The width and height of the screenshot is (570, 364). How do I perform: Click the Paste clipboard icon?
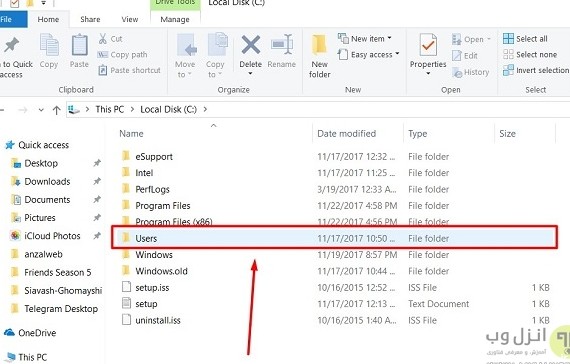(79, 45)
